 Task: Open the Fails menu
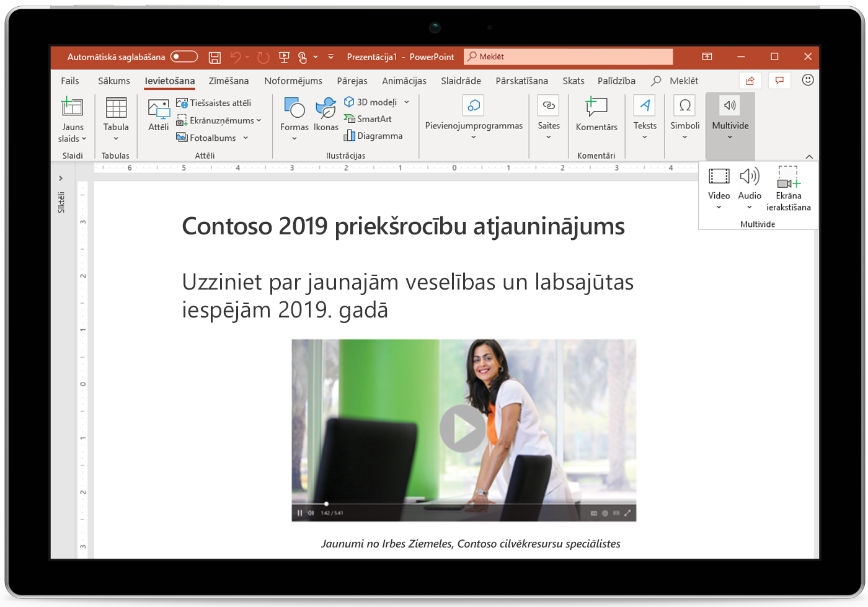(70, 81)
